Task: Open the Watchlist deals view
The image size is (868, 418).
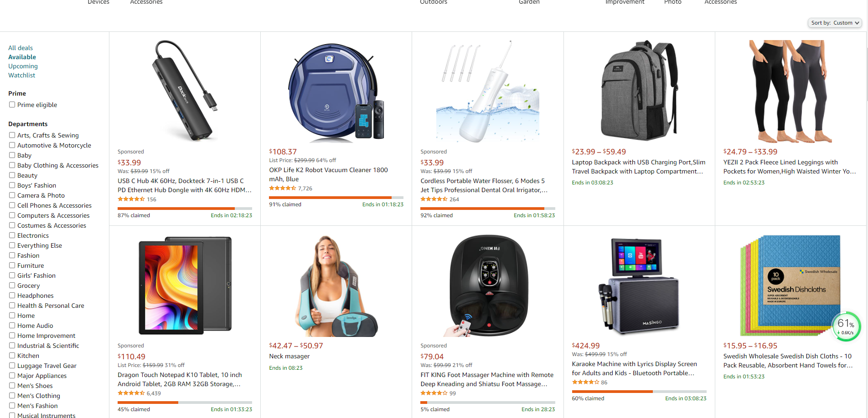Action: pyautogui.click(x=21, y=75)
